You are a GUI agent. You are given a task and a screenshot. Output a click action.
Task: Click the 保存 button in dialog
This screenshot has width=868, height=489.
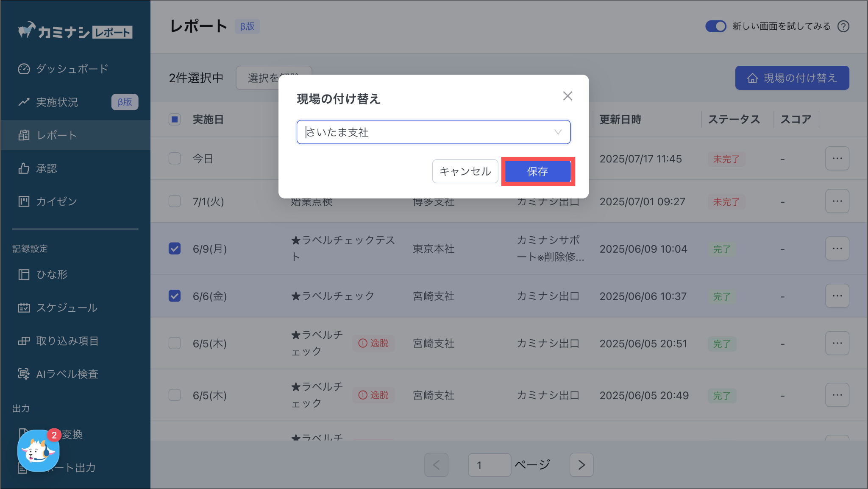(x=537, y=171)
